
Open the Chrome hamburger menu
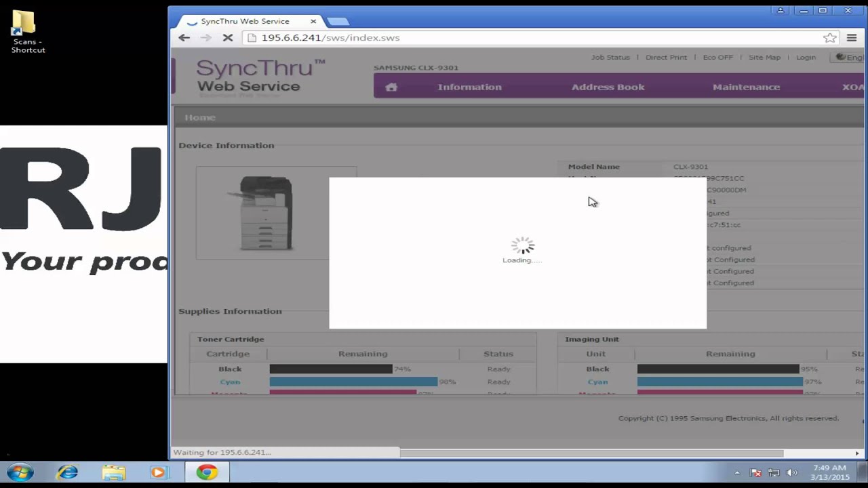[x=852, y=38]
